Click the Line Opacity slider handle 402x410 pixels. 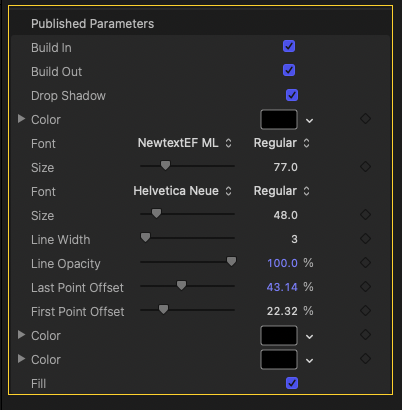click(x=231, y=261)
